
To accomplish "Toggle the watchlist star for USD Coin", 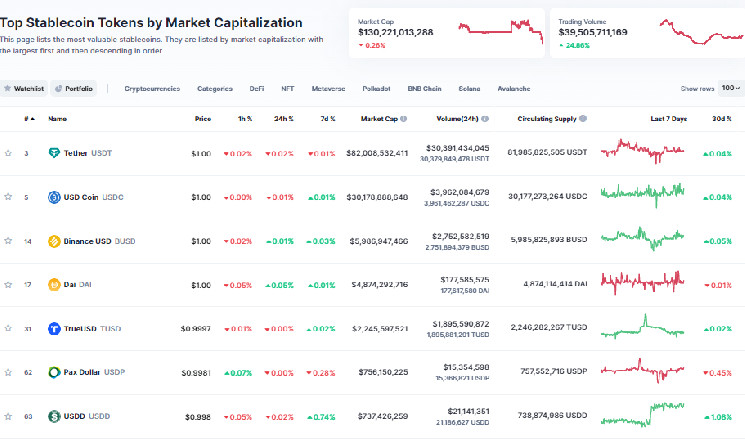I will tap(9, 197).
